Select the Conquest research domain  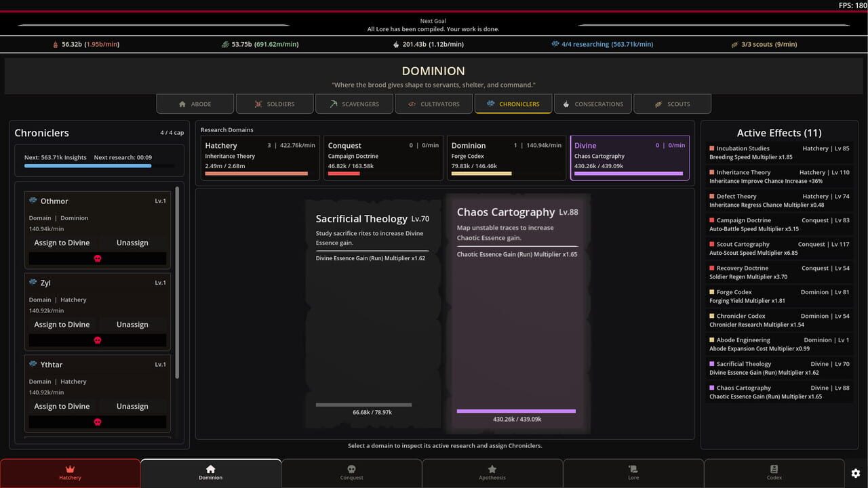point(383,158)
